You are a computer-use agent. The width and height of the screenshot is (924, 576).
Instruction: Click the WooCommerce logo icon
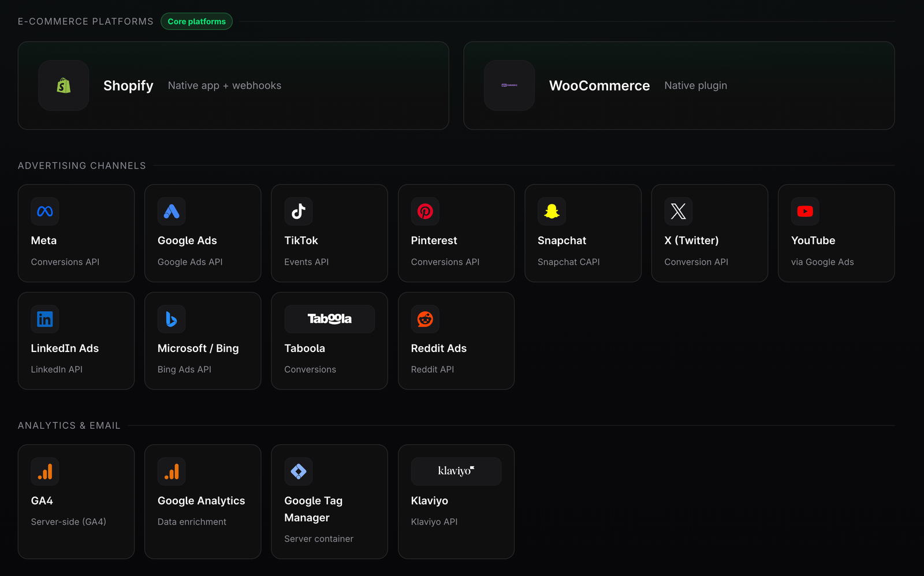pos(509,85)
